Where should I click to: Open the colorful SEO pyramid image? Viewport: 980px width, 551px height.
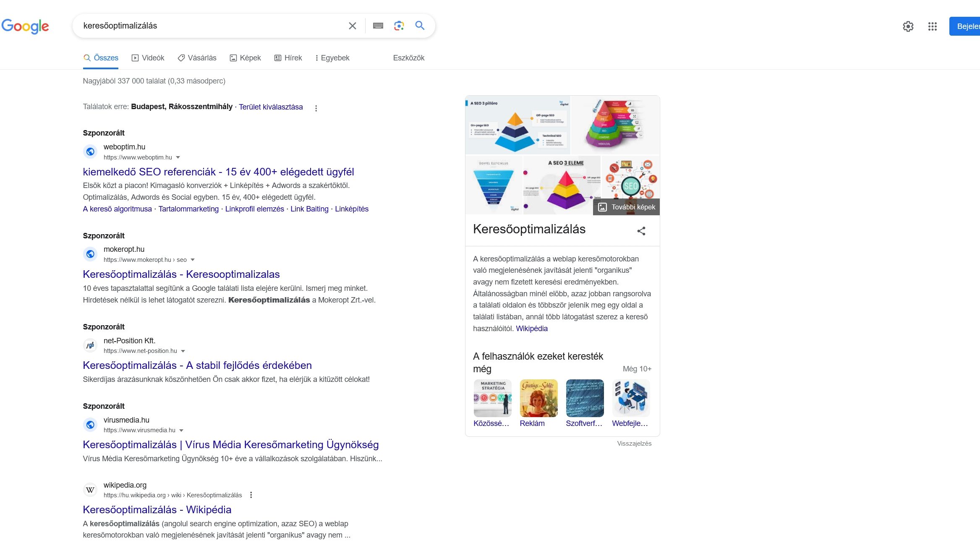coord(615,125)
